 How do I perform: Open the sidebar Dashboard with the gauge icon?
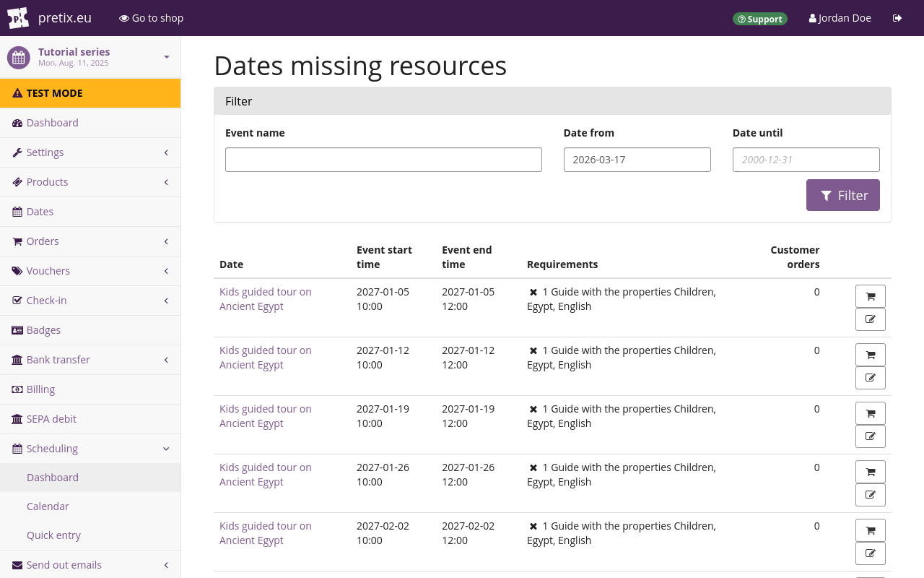(x=90, y=123)
